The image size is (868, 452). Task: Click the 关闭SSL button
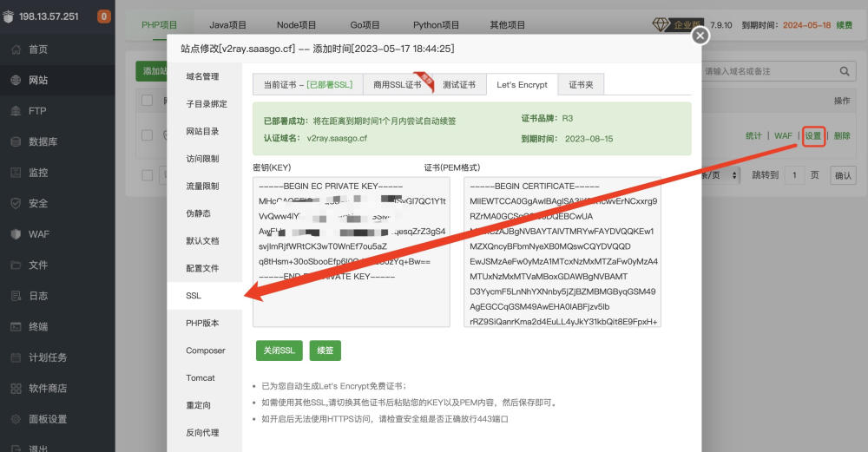(x=279, y=350)
